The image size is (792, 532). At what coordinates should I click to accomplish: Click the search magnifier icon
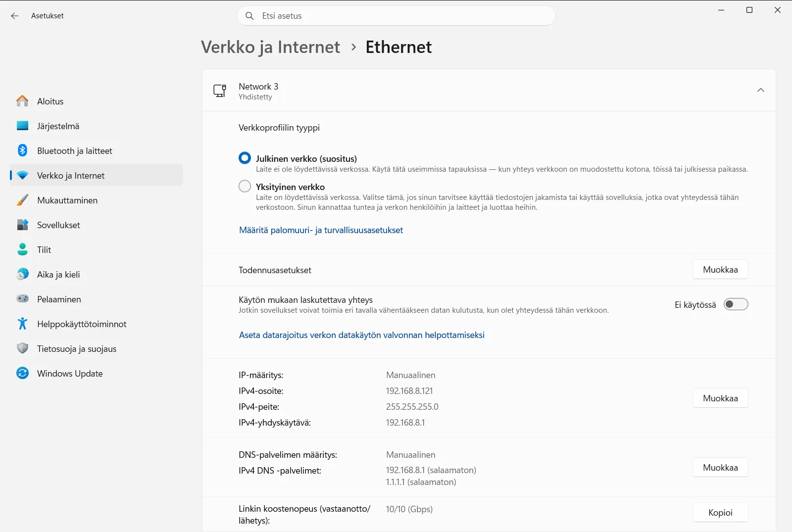(x=249, y=16)
